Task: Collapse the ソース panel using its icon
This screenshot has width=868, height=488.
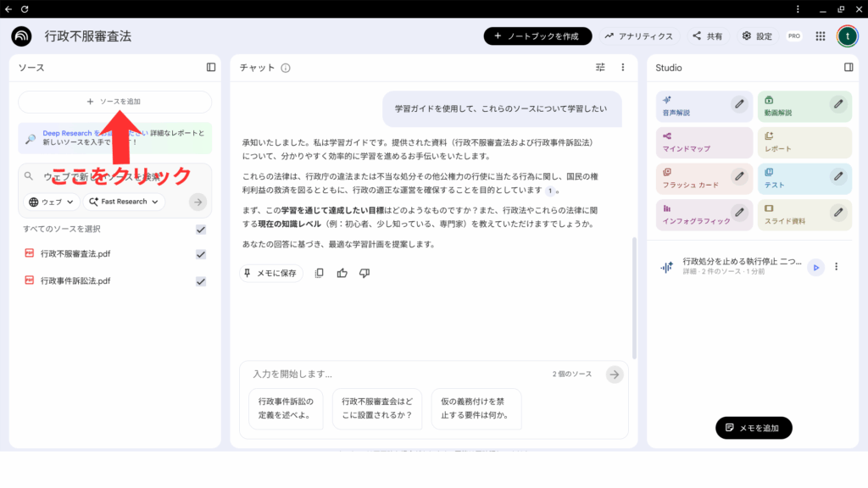Action: pyautogui.click(x=211, y=68)
